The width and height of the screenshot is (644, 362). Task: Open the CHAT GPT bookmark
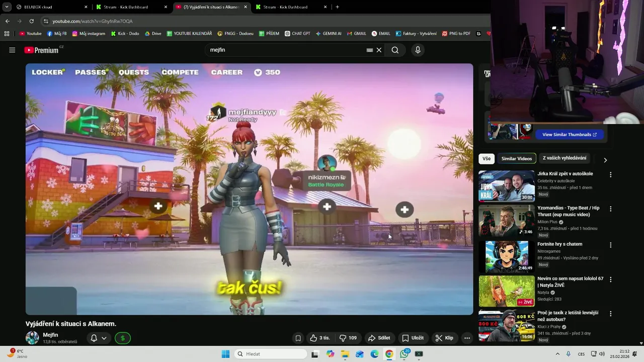click(x=297, y=34)
